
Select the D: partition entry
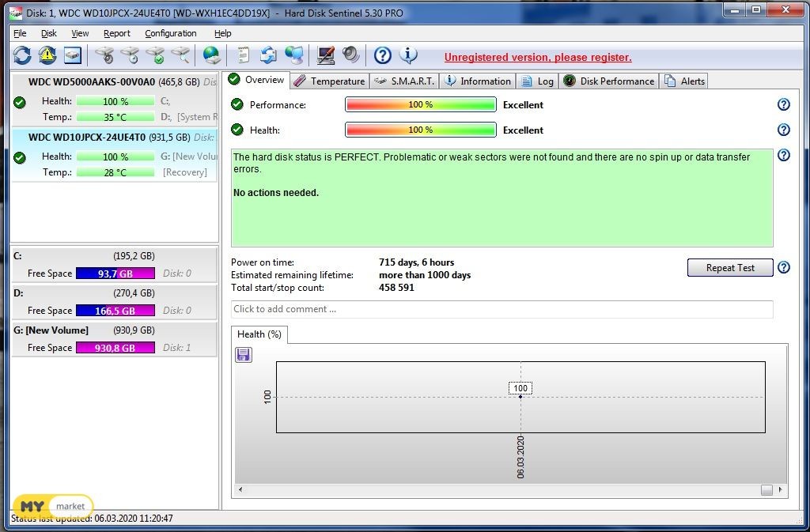click(115, 302)
